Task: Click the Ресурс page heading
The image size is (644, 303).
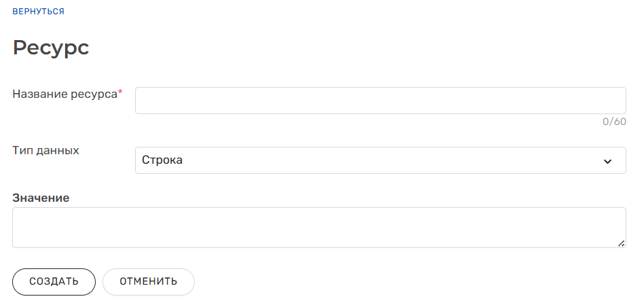Action: tap(51, 48)
